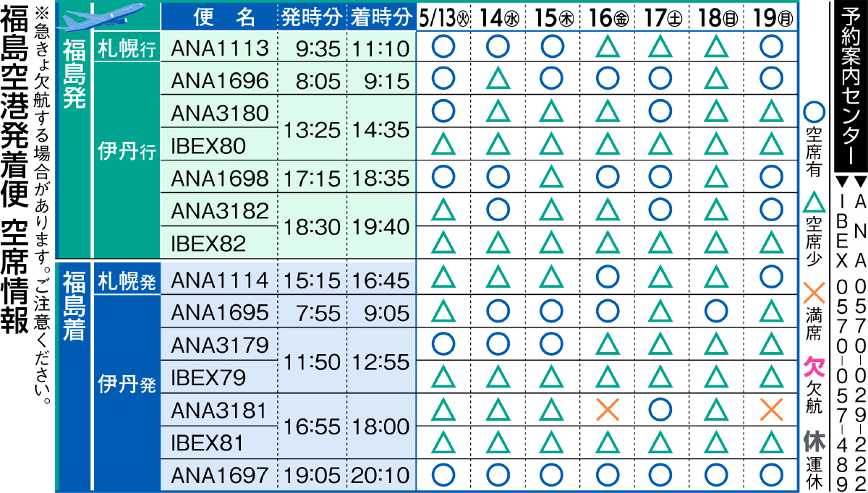Screen dimensions: 868x493
Task: Click the circle for ANA3181 on 17 (土)
Action: (661, 410)
